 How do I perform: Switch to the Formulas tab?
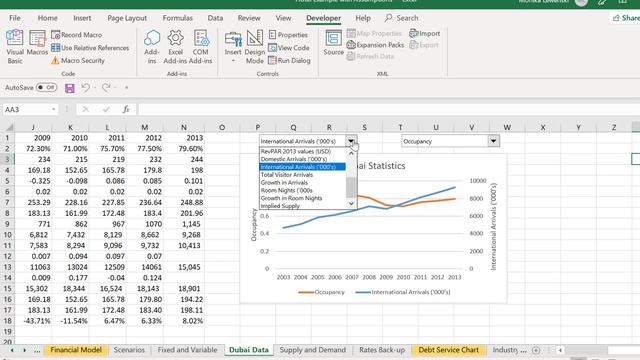pyautogui.click(x=178, y=18)
